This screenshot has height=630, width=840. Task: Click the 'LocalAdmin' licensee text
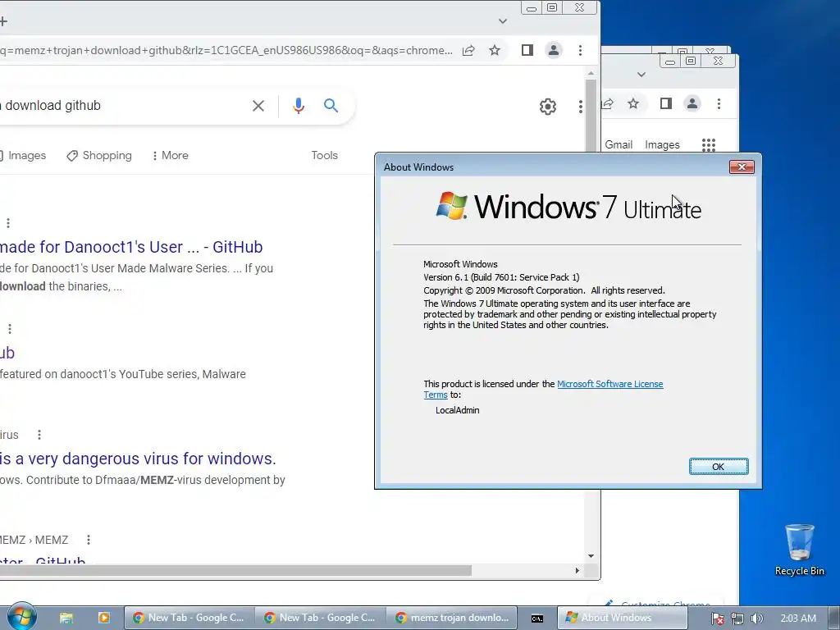coord(458,410)
